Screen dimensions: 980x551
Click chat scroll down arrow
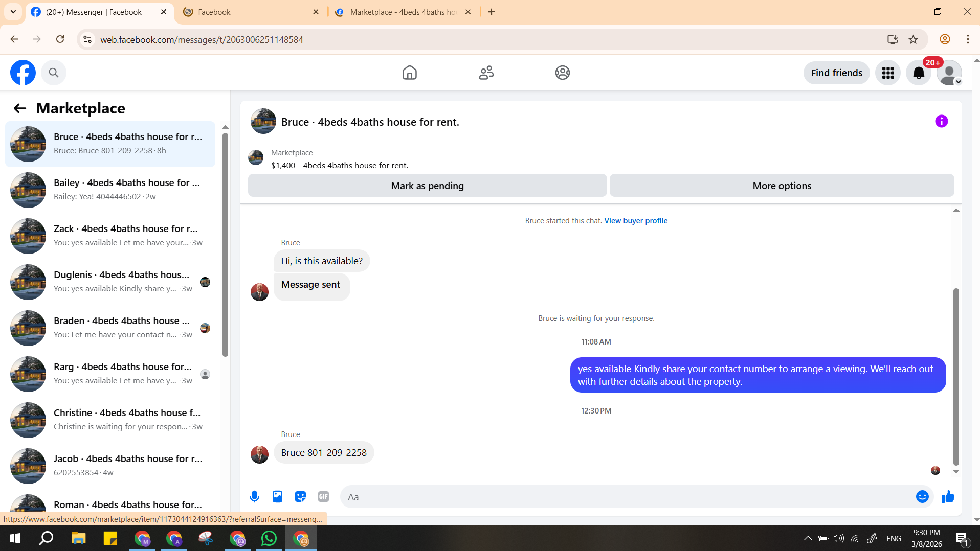[x=956, y=471]
